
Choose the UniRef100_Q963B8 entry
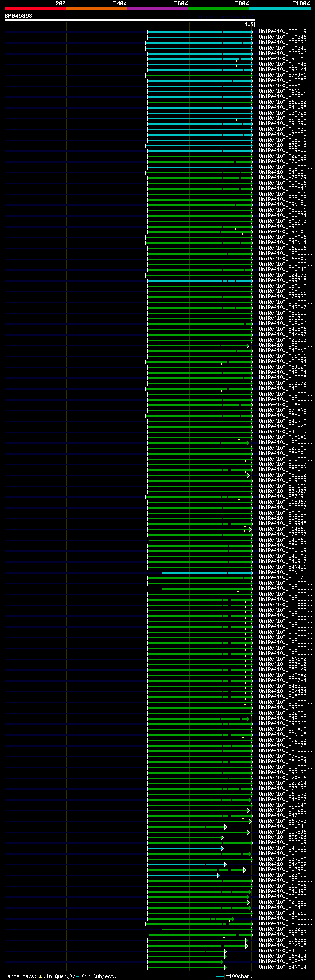(283, 940)
